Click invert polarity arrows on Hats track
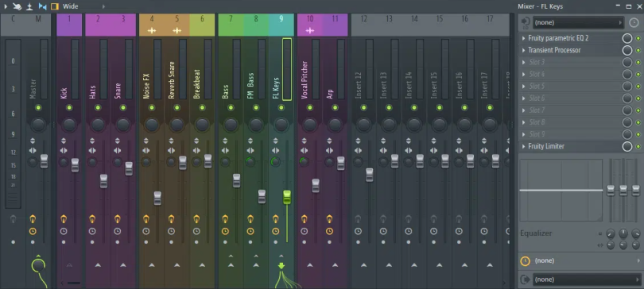Screen dimensions: 644x289 pos(92,141)
